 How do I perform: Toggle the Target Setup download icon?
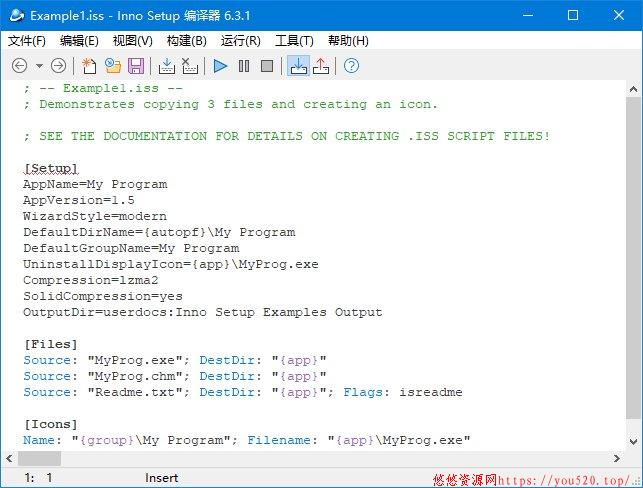(x=298, y=66)
